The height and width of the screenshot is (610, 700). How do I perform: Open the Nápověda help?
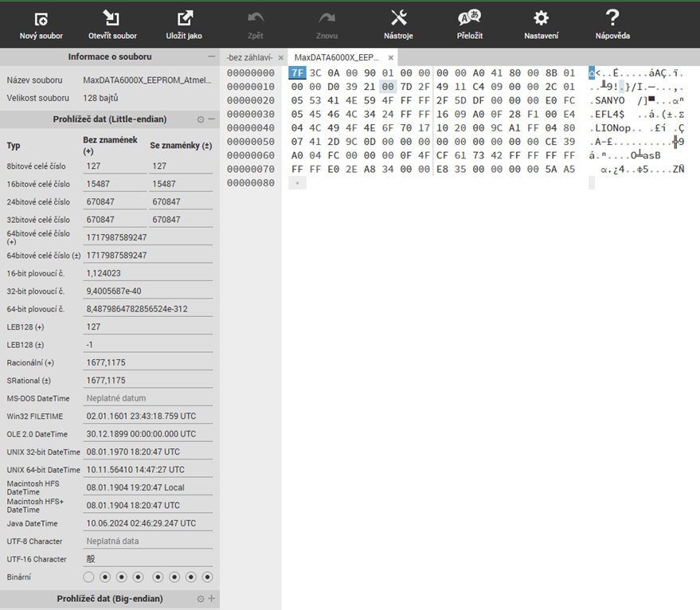612,25
